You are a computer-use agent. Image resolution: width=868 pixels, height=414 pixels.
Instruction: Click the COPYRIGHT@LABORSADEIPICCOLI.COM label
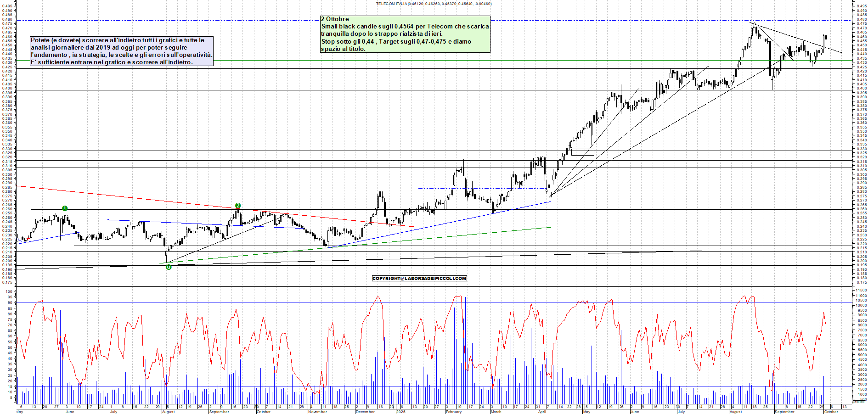419,278
